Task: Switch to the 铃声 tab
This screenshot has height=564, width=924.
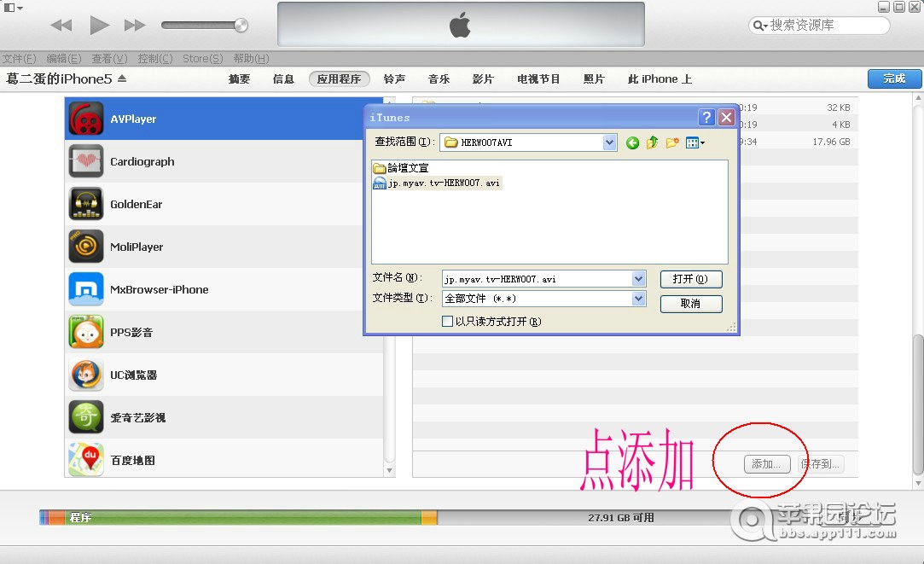Action: click(394, 78)
